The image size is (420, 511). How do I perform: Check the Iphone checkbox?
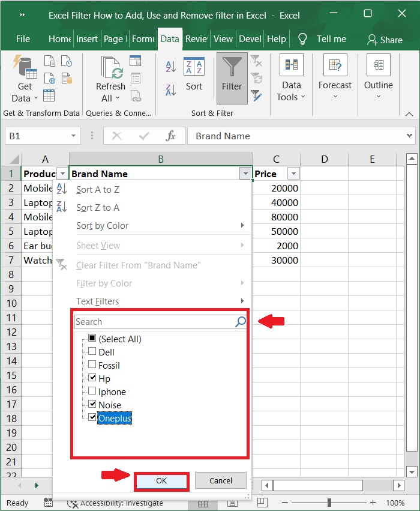92,391
